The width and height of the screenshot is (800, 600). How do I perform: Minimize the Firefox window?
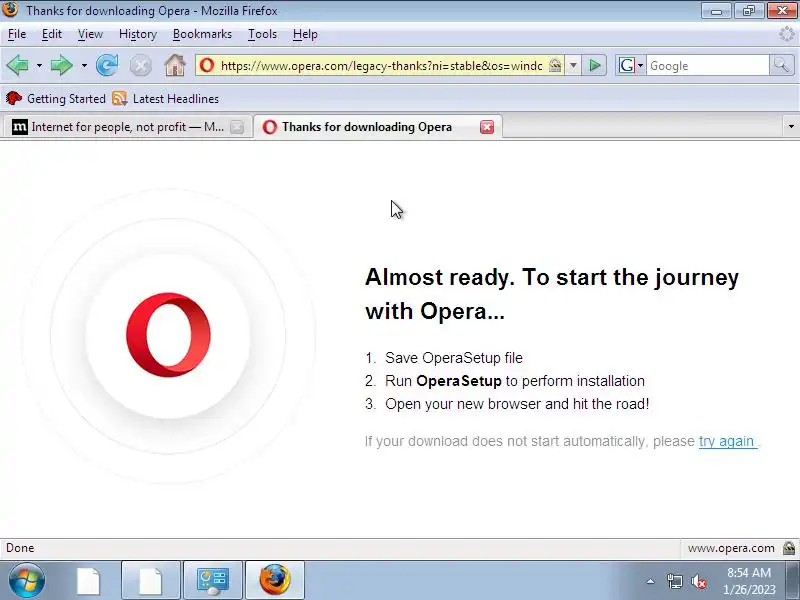coord(716,10)
